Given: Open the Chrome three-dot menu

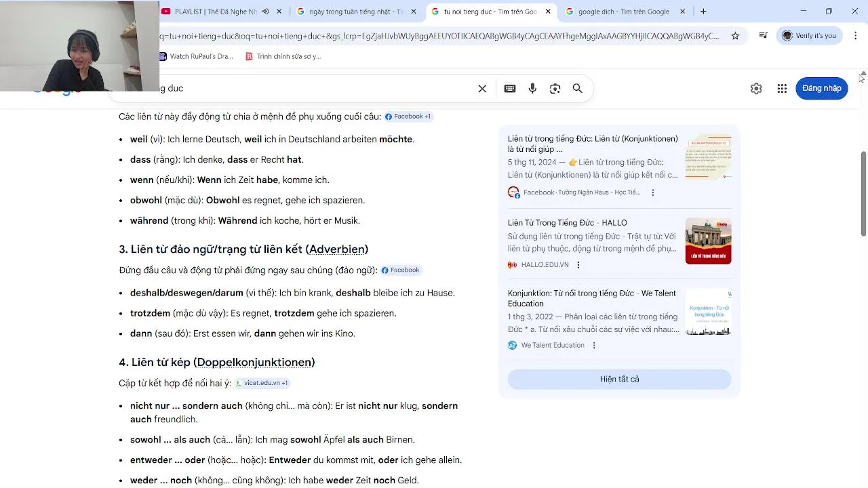Looking at the screenshot, I should click(x=856, y=36).
